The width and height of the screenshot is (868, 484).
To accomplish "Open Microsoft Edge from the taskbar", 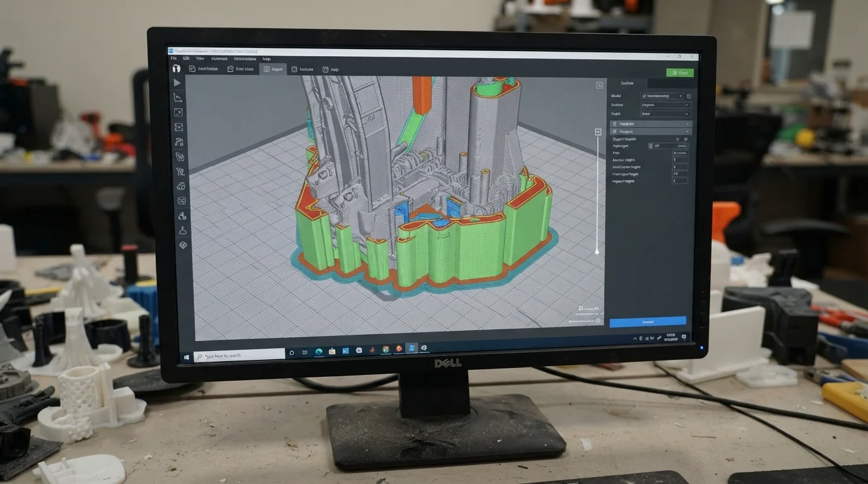I will tap(319, 351).
